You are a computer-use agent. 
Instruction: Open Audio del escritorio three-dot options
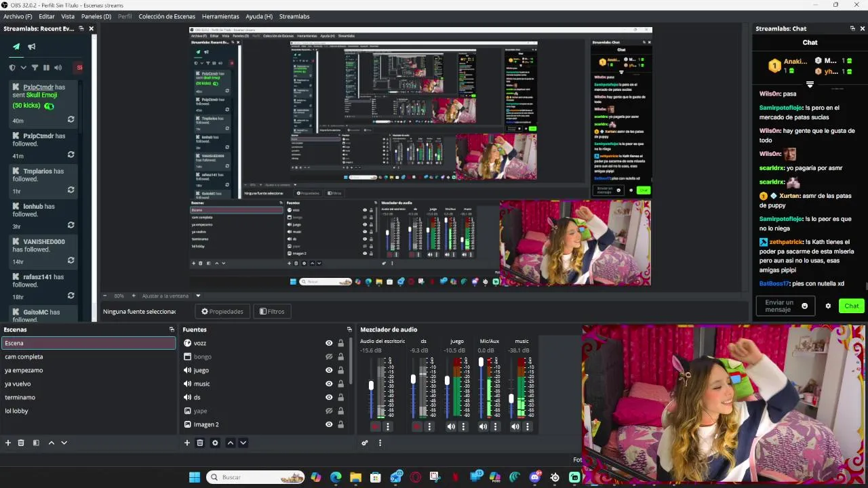point(388,426)
